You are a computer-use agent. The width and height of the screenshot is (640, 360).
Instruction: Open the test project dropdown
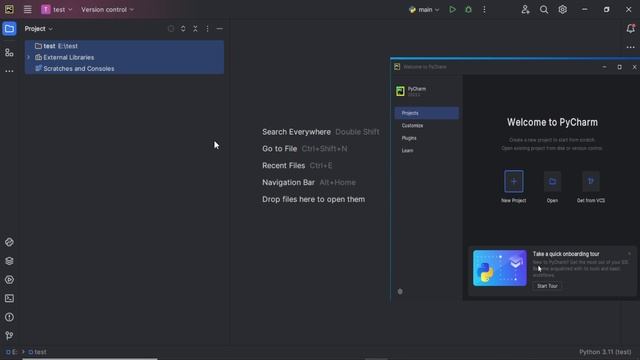click(57, 9)
